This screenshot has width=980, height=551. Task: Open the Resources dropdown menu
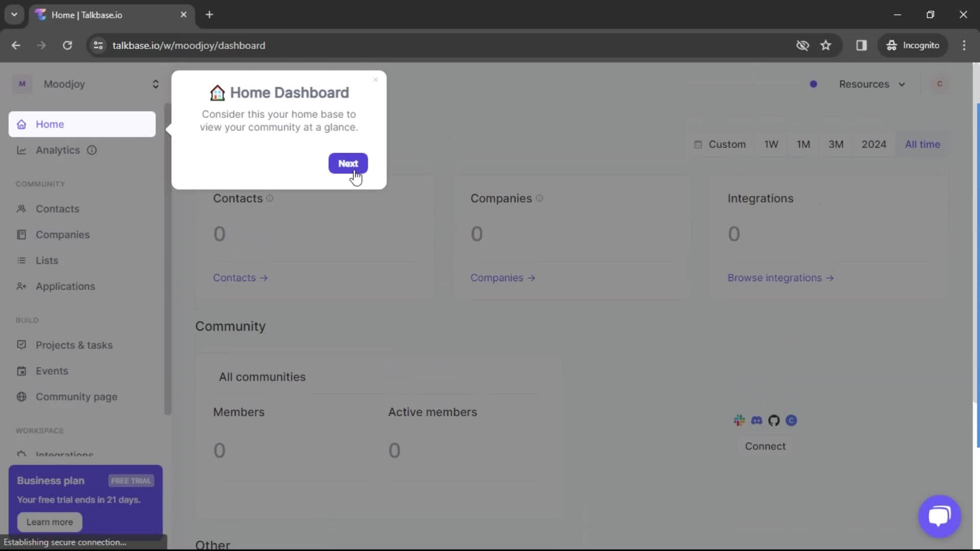871,84
